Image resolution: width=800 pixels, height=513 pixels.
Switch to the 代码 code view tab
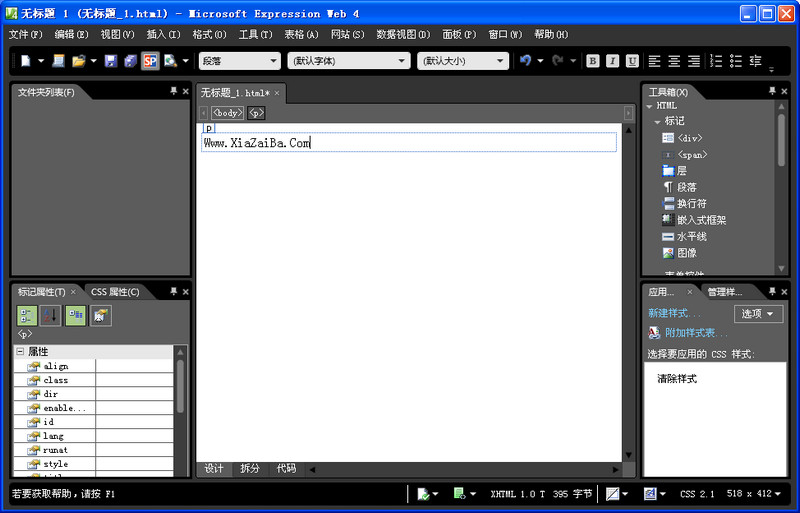286,468
